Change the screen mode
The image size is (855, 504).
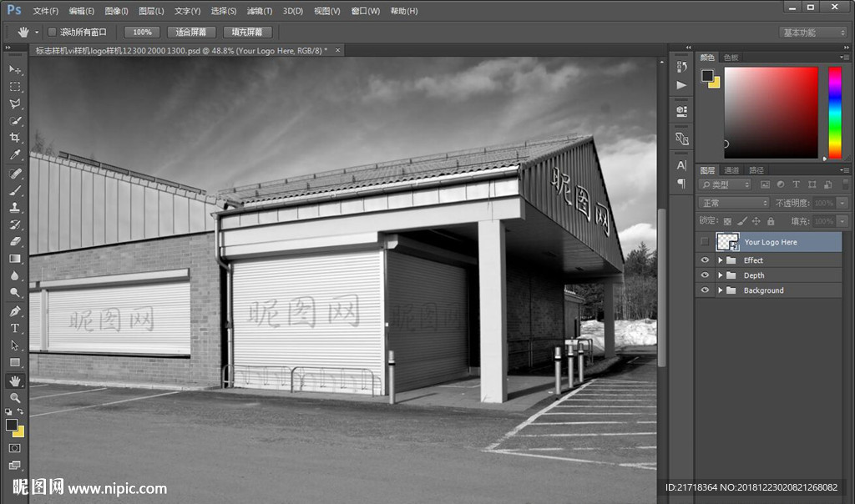(x=15, y=465)
